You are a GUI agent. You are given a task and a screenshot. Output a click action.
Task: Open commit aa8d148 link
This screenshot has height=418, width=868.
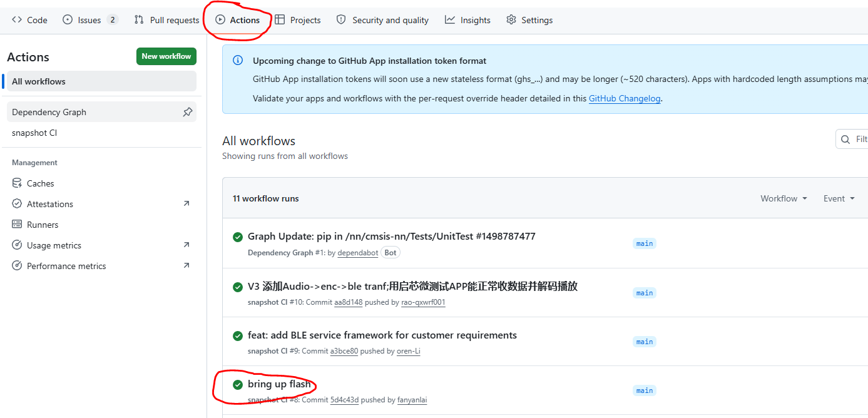click(x=349, y=302)
